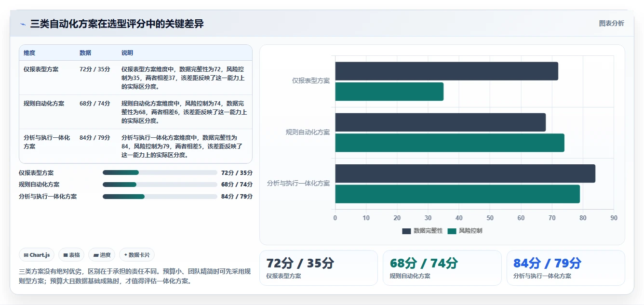Select the 表格 chip
The image size is (644, 305).
click(71, 255)
